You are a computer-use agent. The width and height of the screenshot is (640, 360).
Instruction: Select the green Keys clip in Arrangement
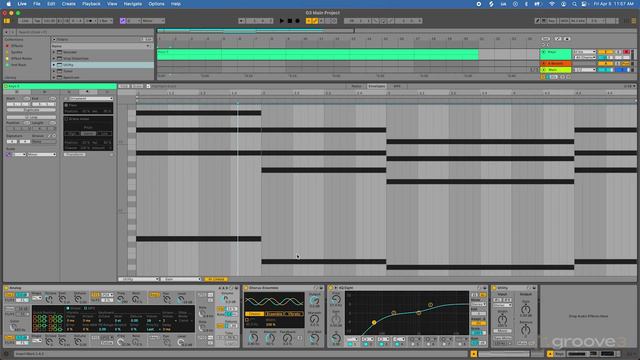[318, 54]
